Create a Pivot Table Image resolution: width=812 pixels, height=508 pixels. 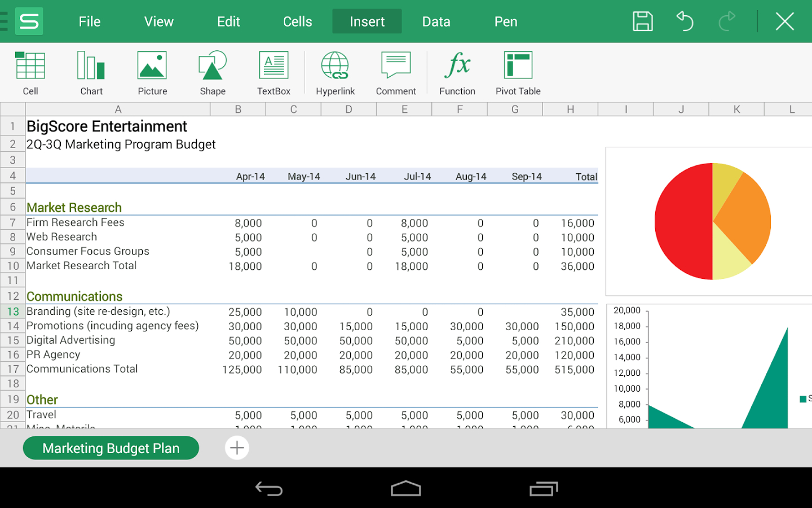point(518,73)
